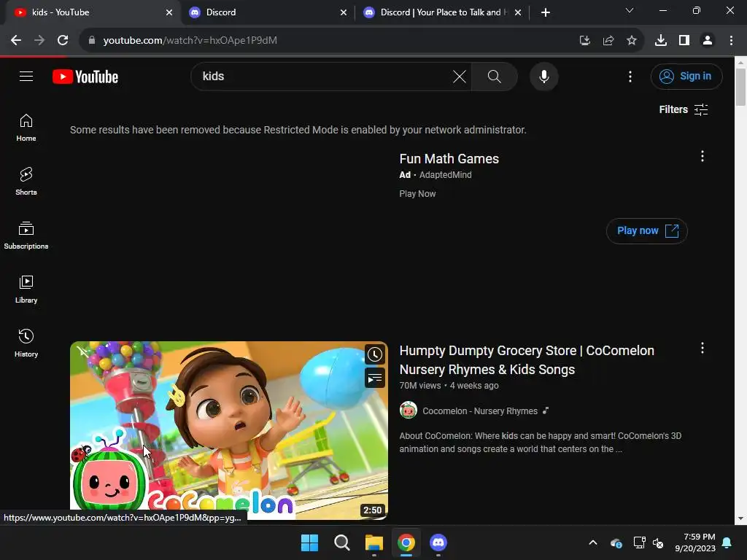This screenshot has height=560, width=747.
Task: Close the Discord Your Place to Talk tab
Action: 518,12
